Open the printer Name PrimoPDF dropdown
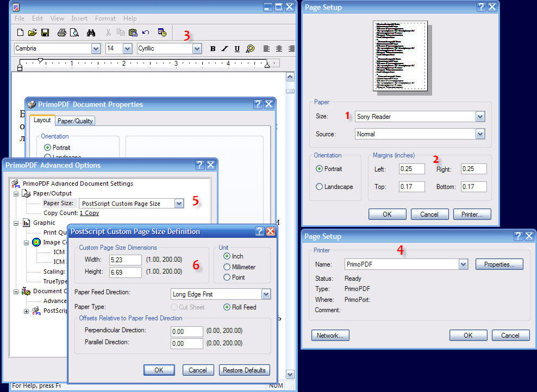This screenshot has width=537, height=392. pyautogui.click(x=464, y=264)
